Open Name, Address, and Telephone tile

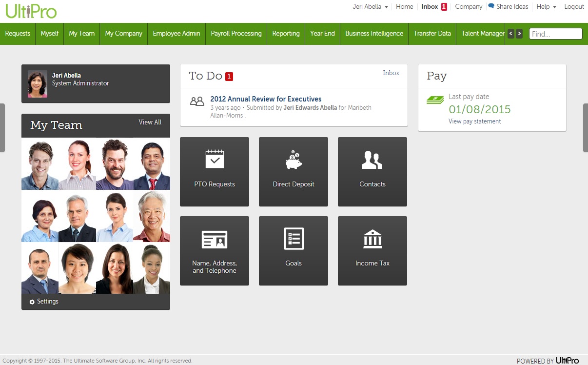tap(215, 250)
